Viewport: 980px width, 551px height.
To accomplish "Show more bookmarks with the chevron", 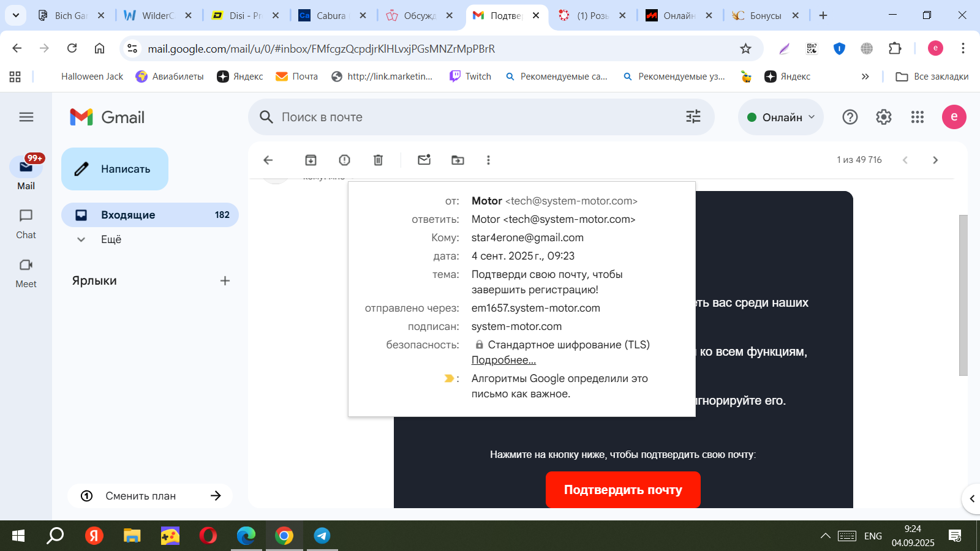I will tap(865, 77).
